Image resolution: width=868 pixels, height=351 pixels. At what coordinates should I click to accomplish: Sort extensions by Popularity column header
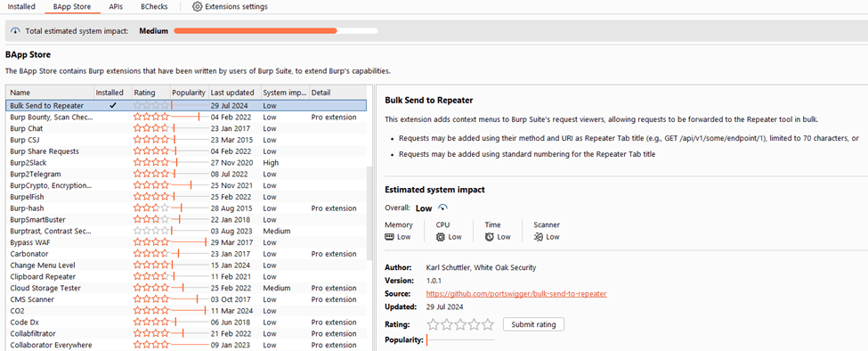click(x=188, y=93)
